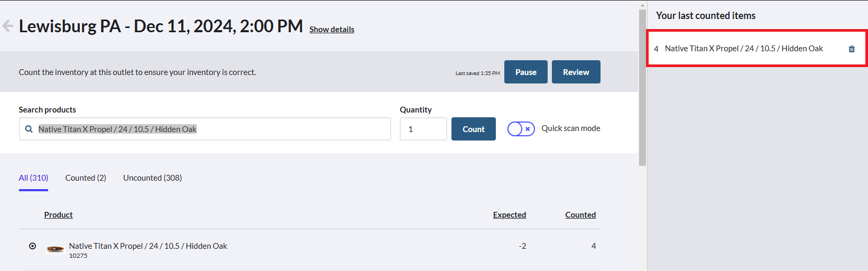
Task: Click the Last saved 1:35 PM text
Action: (477, 73)
